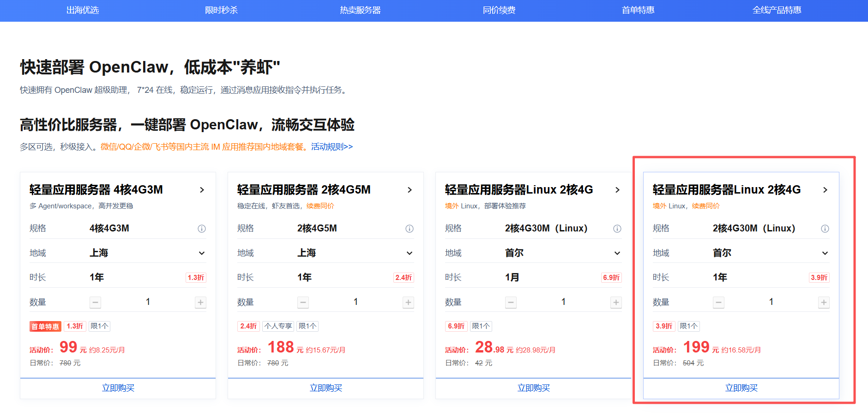Image resolution: width=868 pixels, height=413 pixels.
Task: Decrease quantity on 2核4G5M card
Action: coord(303,303)
